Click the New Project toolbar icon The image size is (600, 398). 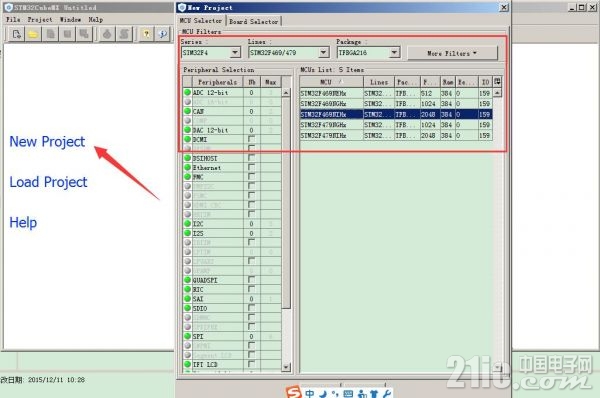pos(16,34)
